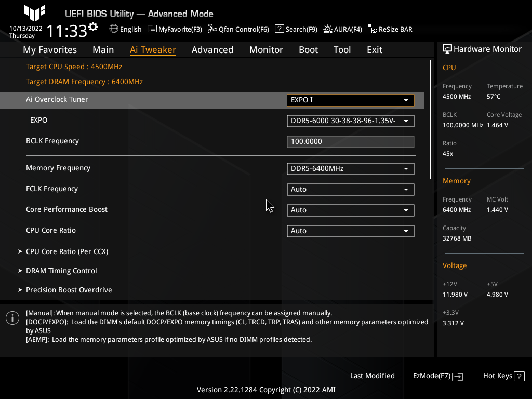Screen dimensions: 532x399
Task: Click the MC Volt 1.440 V value
Action: pyautogui.click(x=497, y=210)
